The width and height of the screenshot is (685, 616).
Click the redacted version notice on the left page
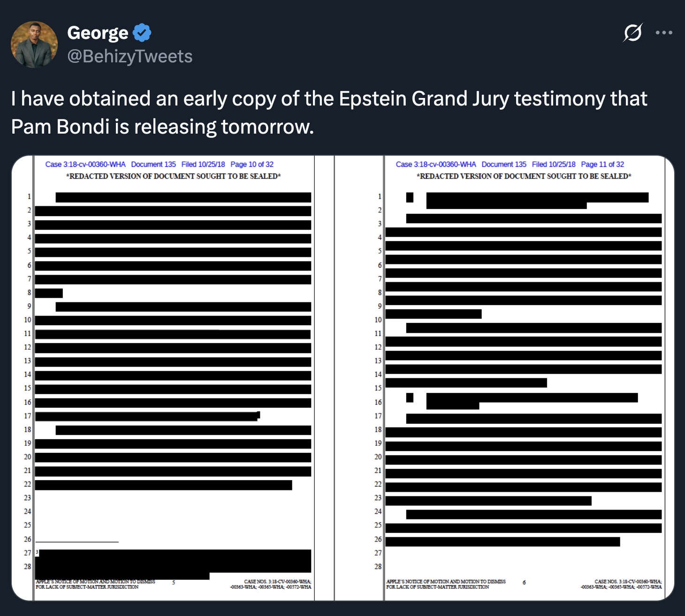(174, 176)
